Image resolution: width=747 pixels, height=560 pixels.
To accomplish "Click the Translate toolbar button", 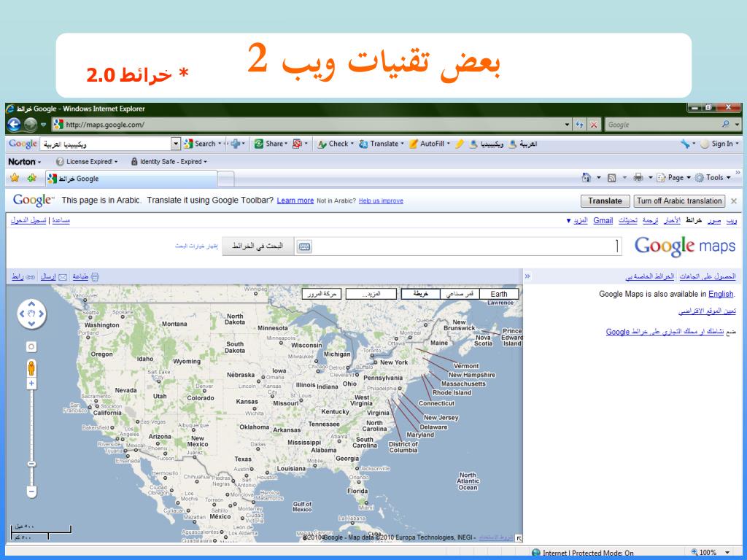I will point(381,144).
